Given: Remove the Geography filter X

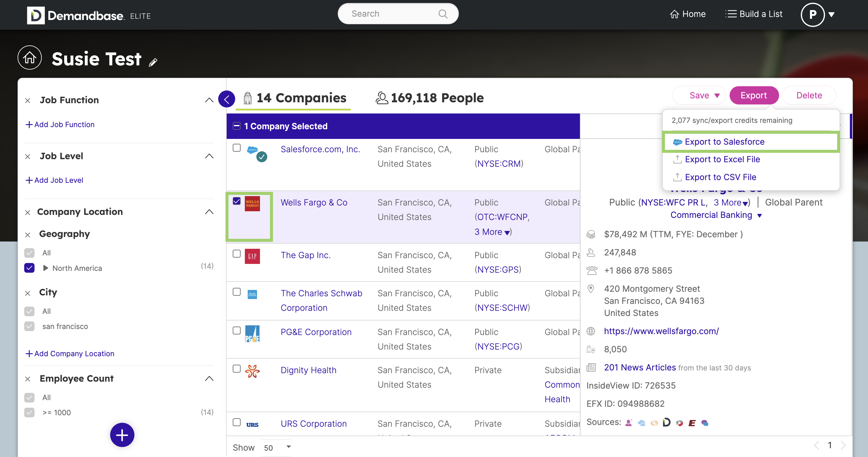Looking at the screenshot, I should tap(28, 235).
